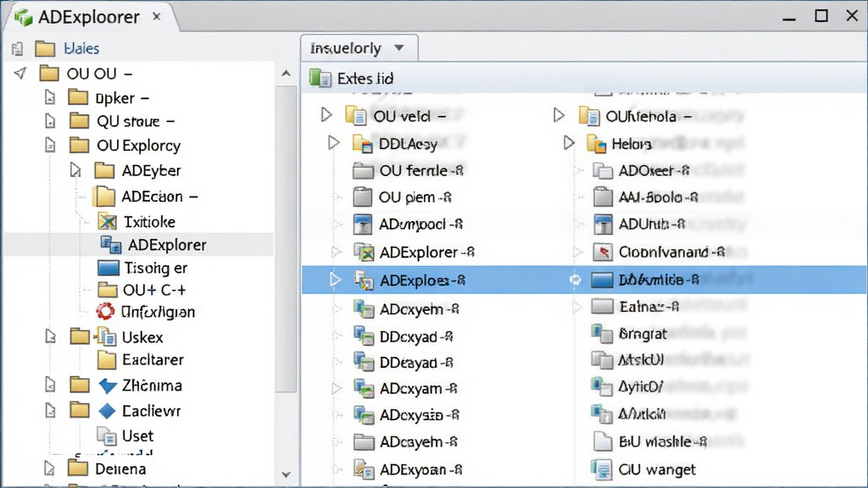Screen dimensions: 868x488
Task: Click the ADExyoan -8 icon
Action: click(x=364, y=469)
